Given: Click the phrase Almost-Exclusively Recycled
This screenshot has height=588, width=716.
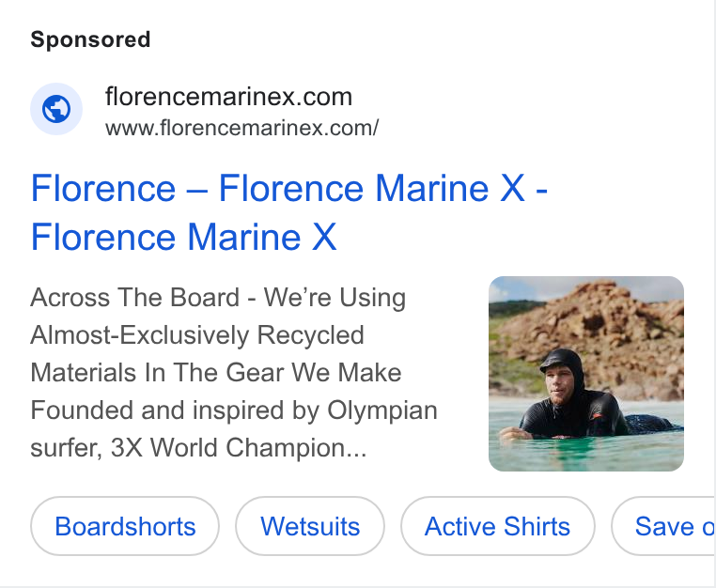Looking at the screenshot, I should [x=197, y=335].
